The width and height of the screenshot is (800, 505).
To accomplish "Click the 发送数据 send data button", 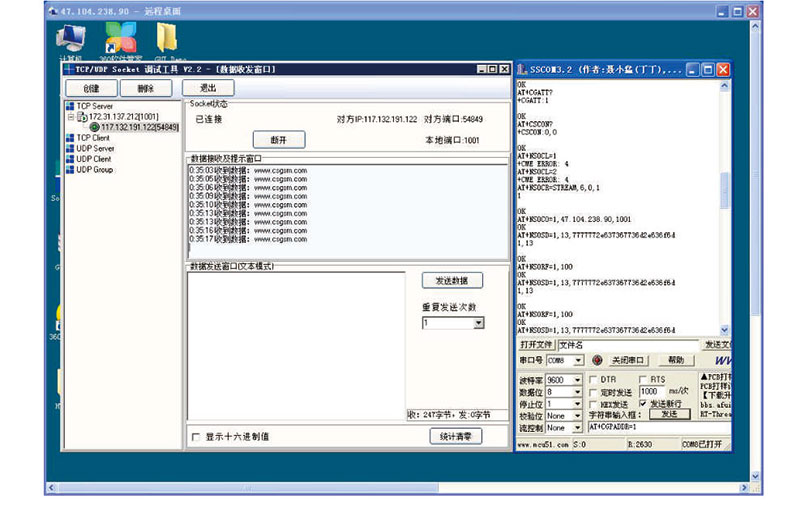I will (x=452, y=281).
